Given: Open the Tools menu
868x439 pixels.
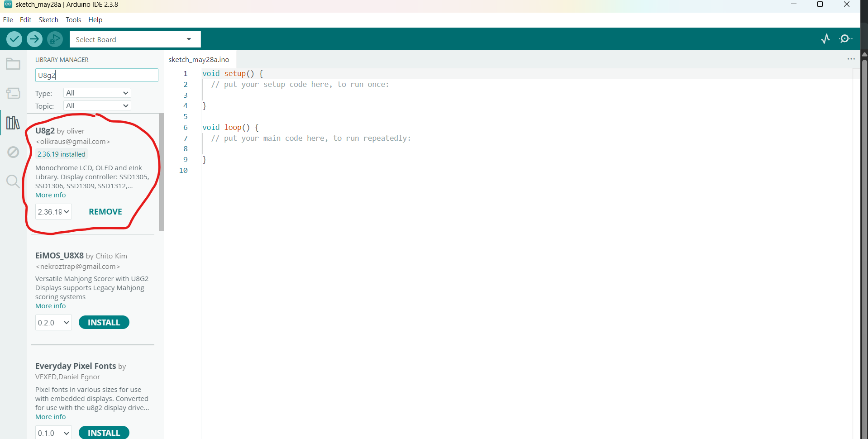Looking at the screenshot, I should pos(73,20).
